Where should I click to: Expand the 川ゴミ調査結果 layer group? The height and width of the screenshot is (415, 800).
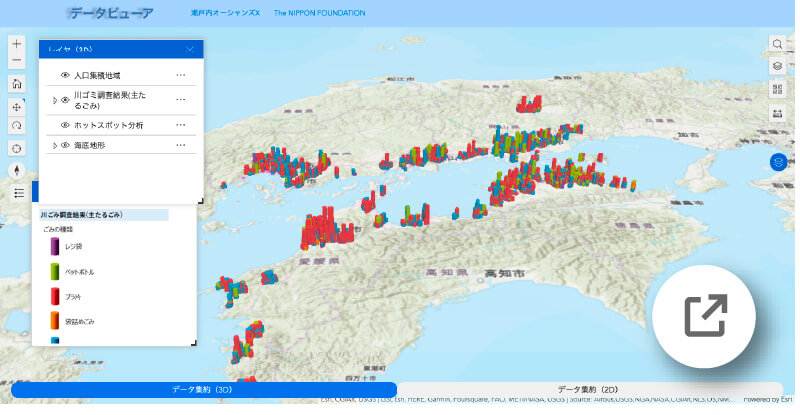click(54, 100)
